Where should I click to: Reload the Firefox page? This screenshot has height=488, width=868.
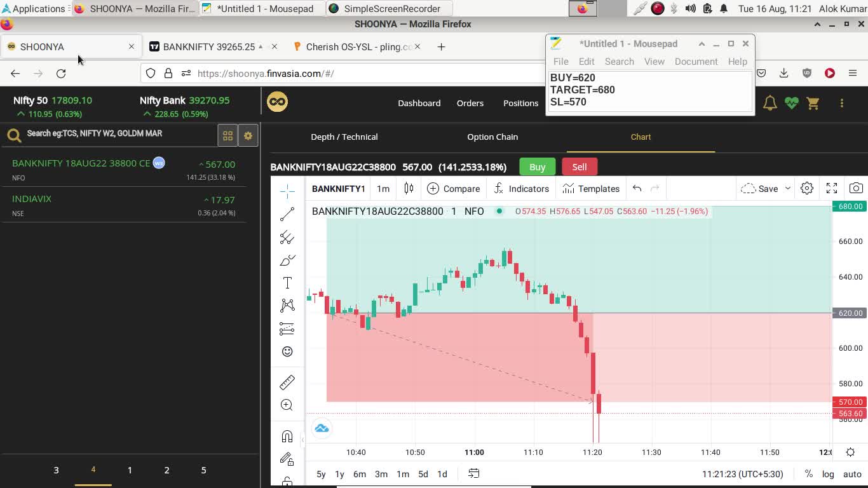click(x=61, y=74)
